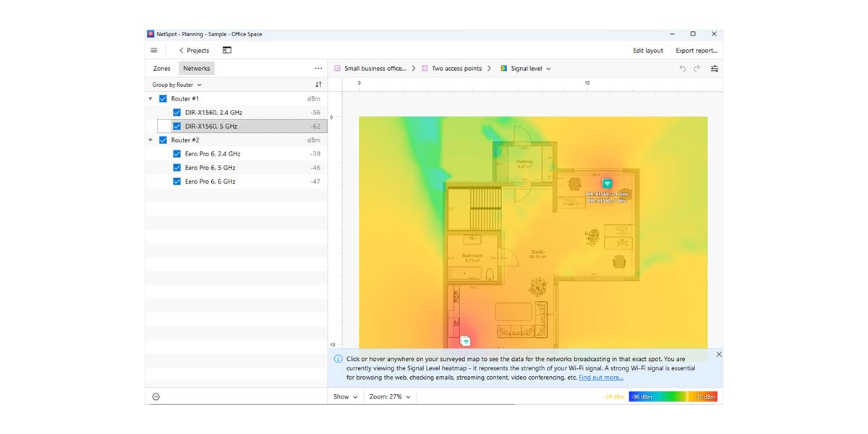Viewport: 868px width, 434px height.
Task: Open the Group by Router dropdown
Action: pyautogui.click(x=177, y=85)
